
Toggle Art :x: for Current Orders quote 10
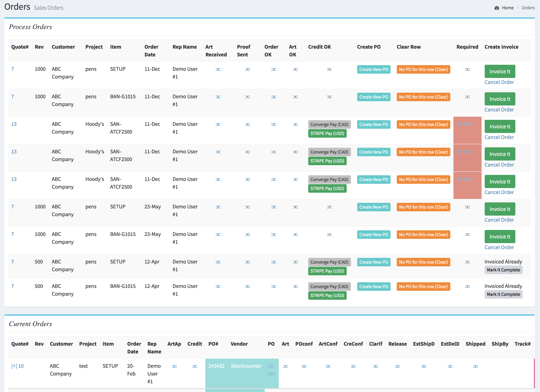286,366
